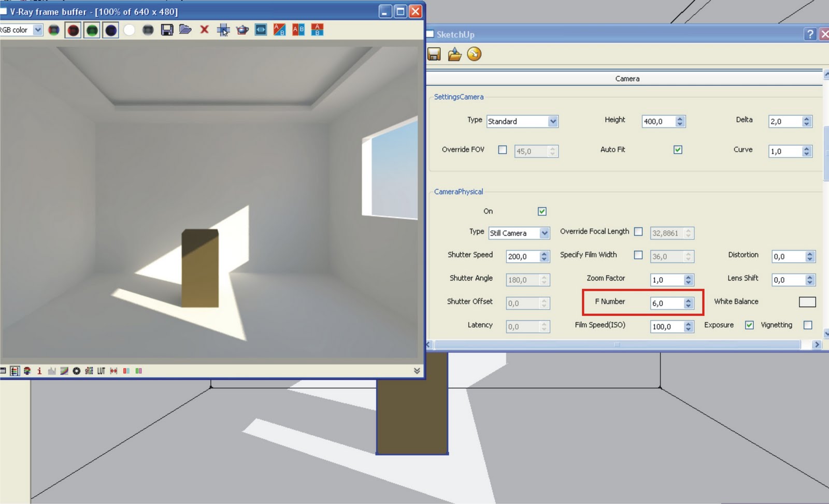Select the stacked A/B compare icon

[317, 30]
